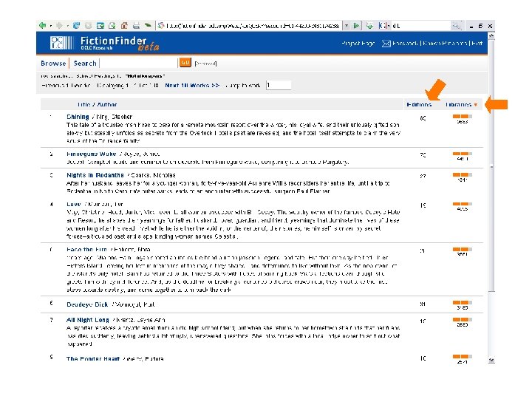
Task: Sort by the Editions column header
Action: point(419,104)
